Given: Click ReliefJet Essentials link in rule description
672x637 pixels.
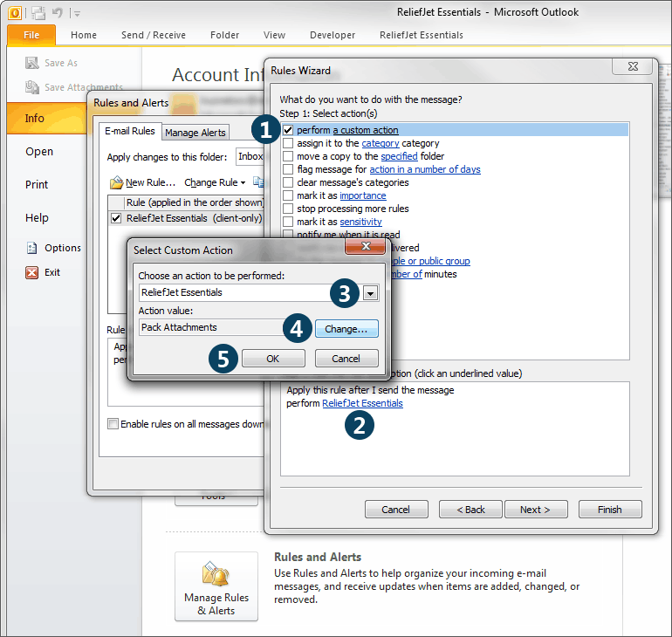Looking at the screenshot, I should coord(362,403).
